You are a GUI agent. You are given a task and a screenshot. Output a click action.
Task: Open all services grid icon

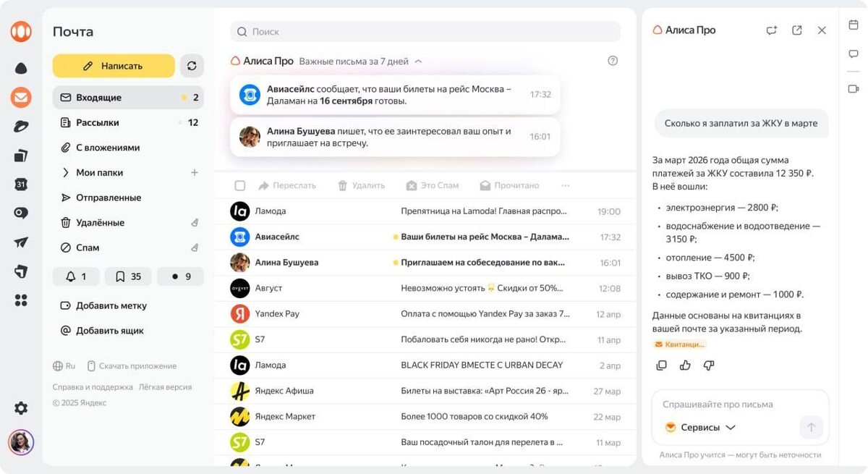21,300
